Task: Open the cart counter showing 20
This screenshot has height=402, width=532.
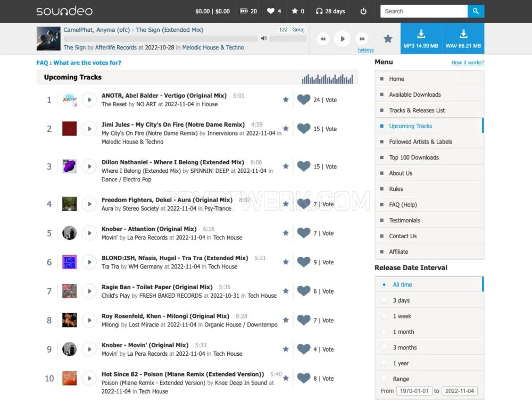Action: pos(248,11)
